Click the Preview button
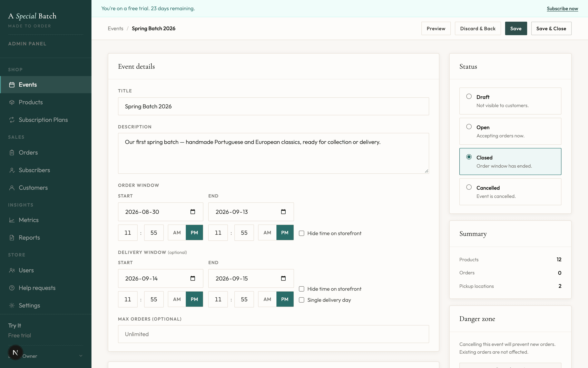588x368 pixels. tap(436, 28)
